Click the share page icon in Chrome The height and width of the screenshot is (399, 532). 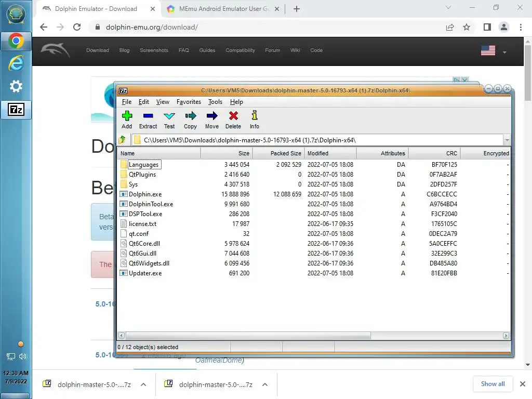pyautogui.click(x=450, y=27)
